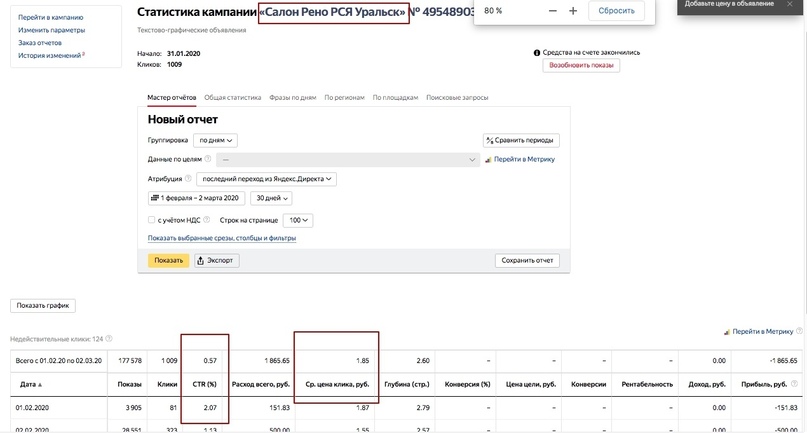Click help icon next to 'Атрибуция'
Screen dimensions: 807x433
click(188, 179)
